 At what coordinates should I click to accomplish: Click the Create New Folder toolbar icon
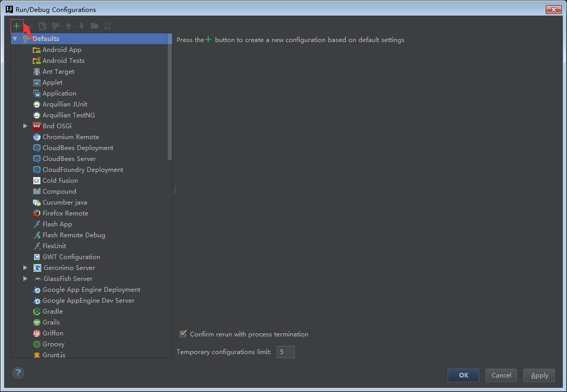coord(95,25)
